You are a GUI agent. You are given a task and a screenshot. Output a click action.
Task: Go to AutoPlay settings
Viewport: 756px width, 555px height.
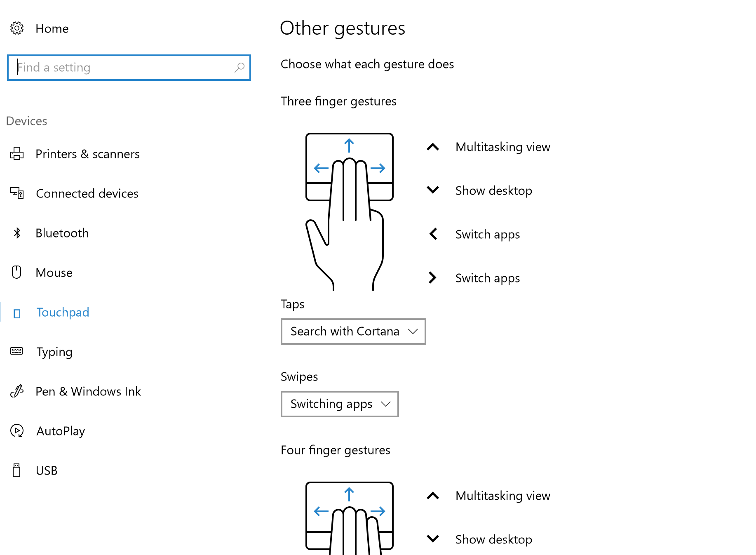[x=61, y=431]
